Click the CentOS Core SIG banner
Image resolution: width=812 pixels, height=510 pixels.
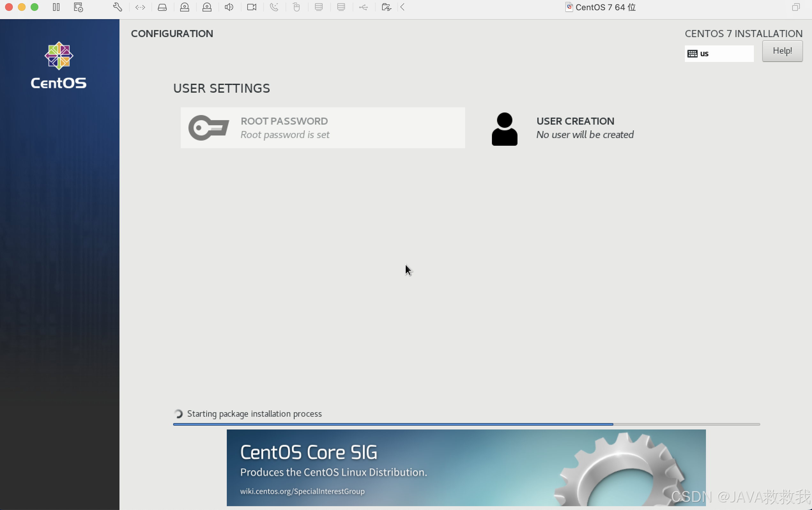pos(466,467)
